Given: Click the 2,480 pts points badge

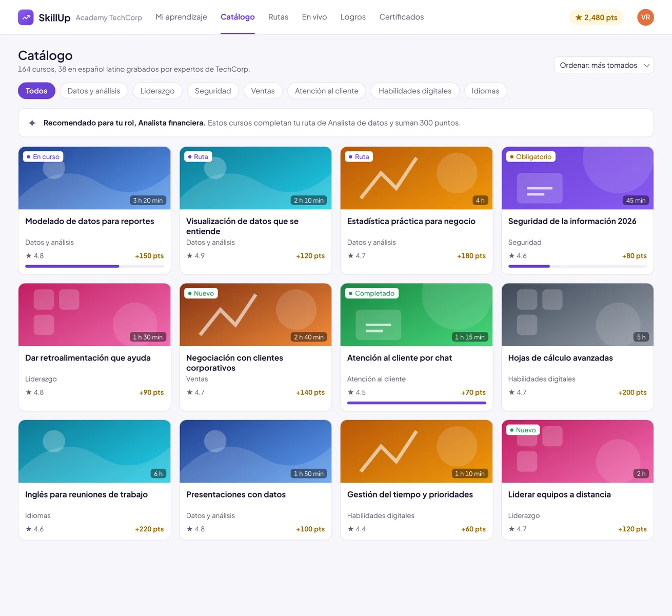Looking at the screenshot, I should (596, 17).
